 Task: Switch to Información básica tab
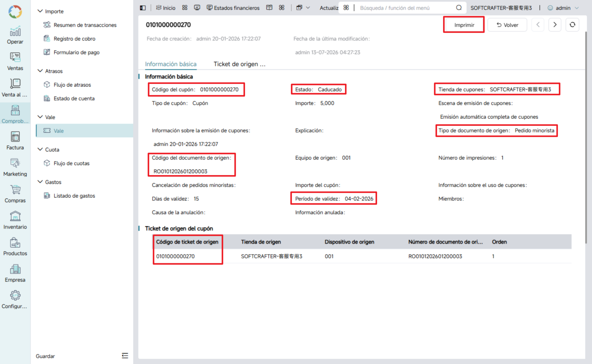[171, 64]
